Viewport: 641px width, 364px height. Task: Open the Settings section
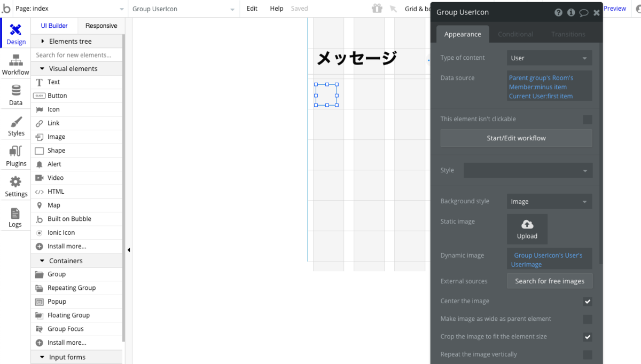coord(15,186)
